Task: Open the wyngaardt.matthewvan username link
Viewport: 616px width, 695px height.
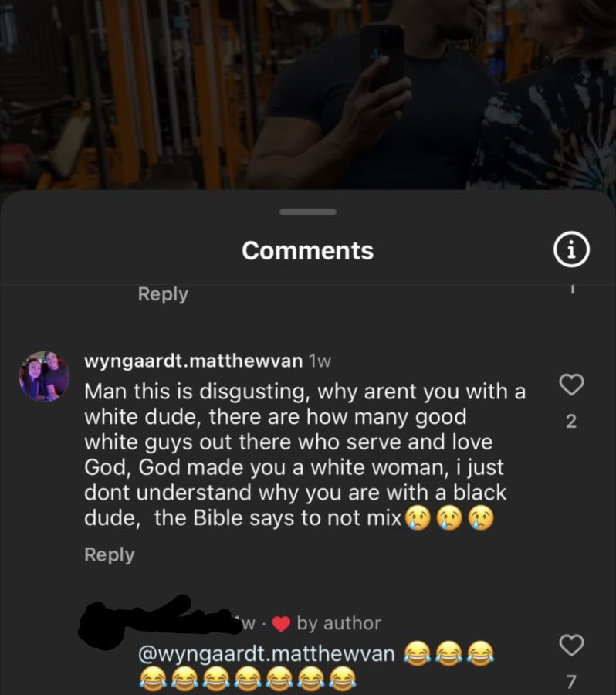Action: coord(193,361)
